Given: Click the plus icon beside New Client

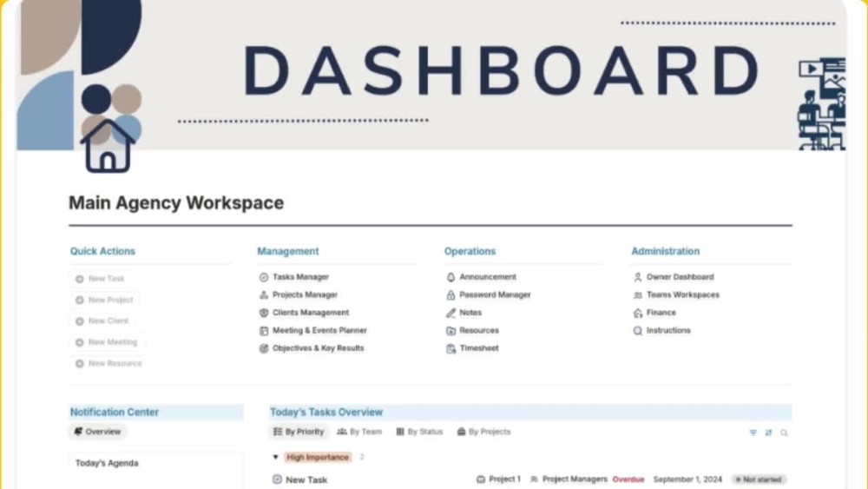Looking at the screenshot, I should [80, 321].
